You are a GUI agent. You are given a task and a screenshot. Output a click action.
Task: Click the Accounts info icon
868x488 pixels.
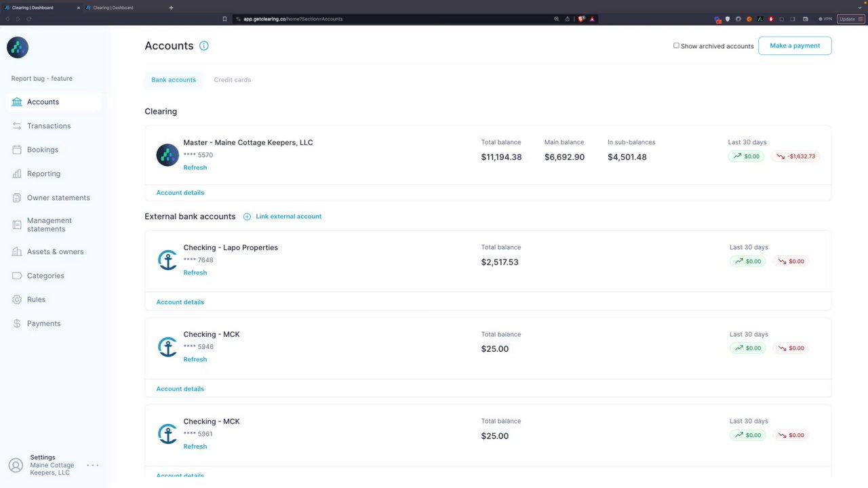pos(204,46)
